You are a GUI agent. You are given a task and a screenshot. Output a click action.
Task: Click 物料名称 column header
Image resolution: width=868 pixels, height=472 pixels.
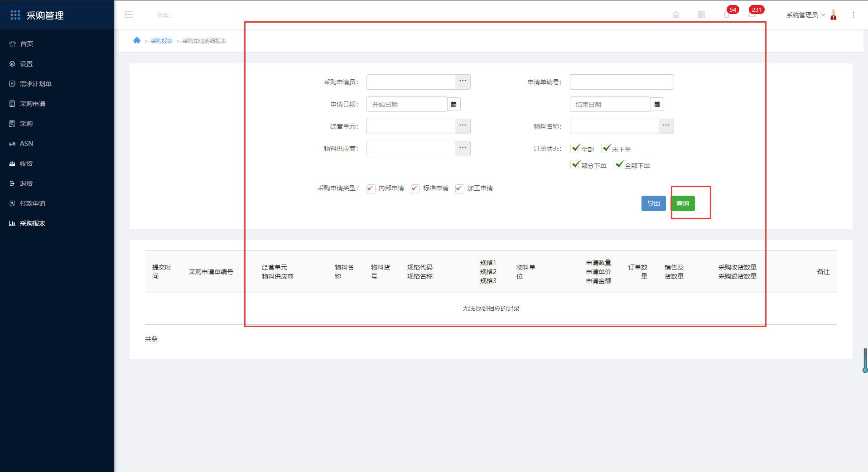pos(344,272)
